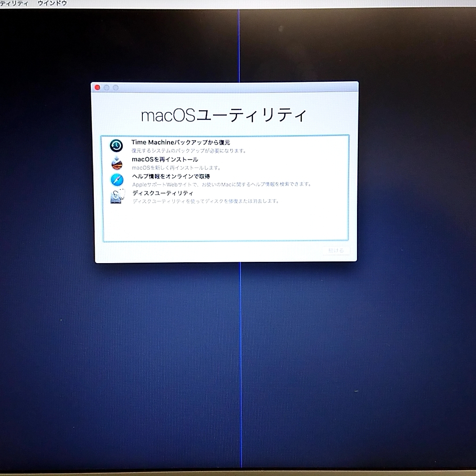The width and height of the screenshot is (476, 476).
Task: Open the ユーティリティ menu in the menu bar
Action: 14,4
